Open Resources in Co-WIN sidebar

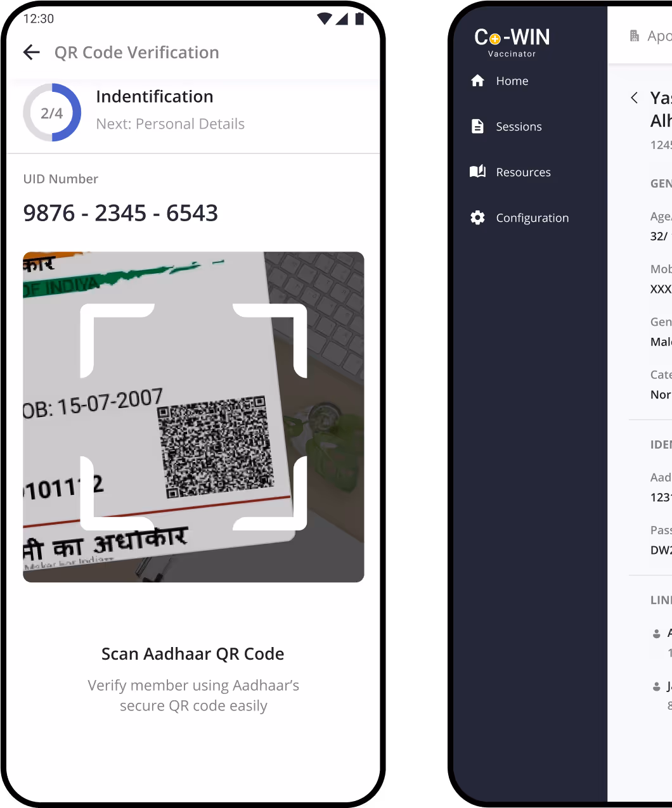coord(510,172)
